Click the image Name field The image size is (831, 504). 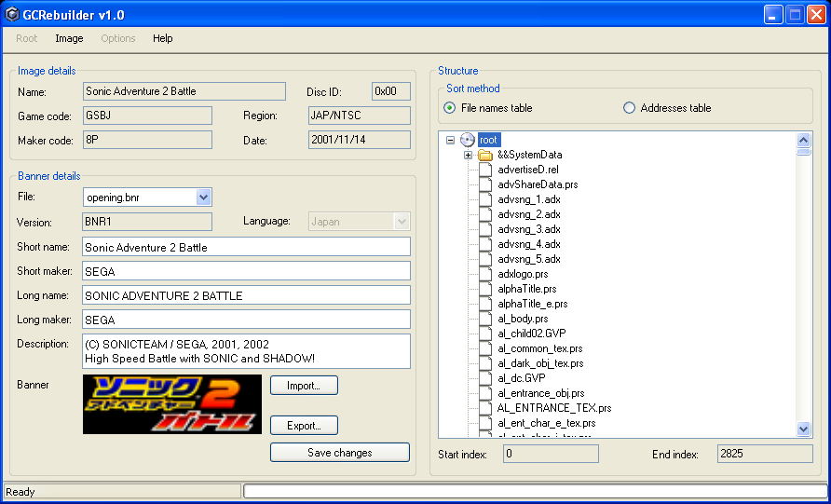[184, 91]
